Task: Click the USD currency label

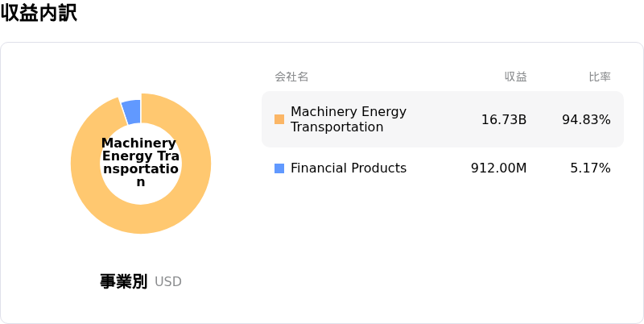Action: (x=168, y=282)
